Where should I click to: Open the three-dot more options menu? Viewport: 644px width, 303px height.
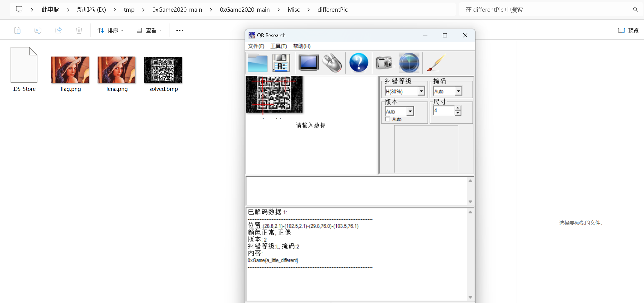(179, 31)
